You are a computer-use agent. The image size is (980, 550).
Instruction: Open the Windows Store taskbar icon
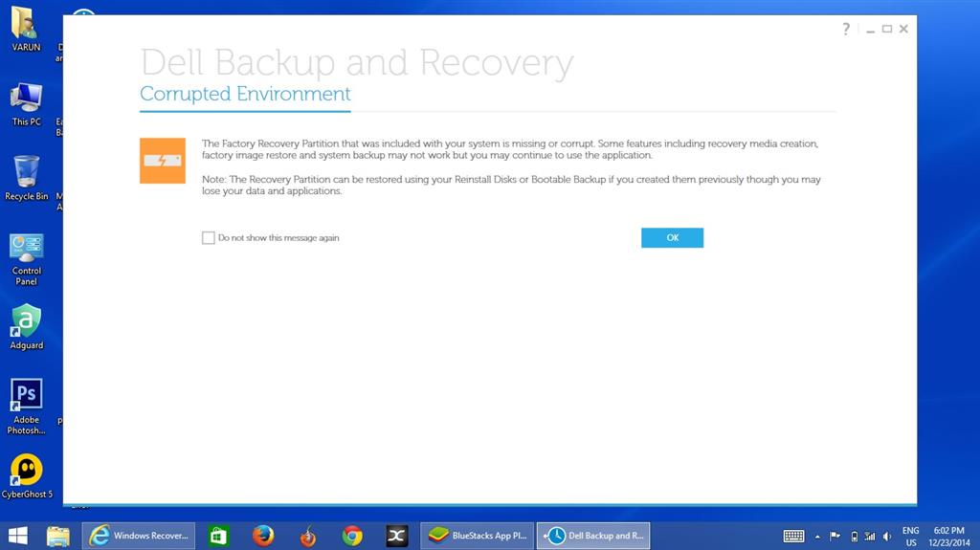point(218,536)
